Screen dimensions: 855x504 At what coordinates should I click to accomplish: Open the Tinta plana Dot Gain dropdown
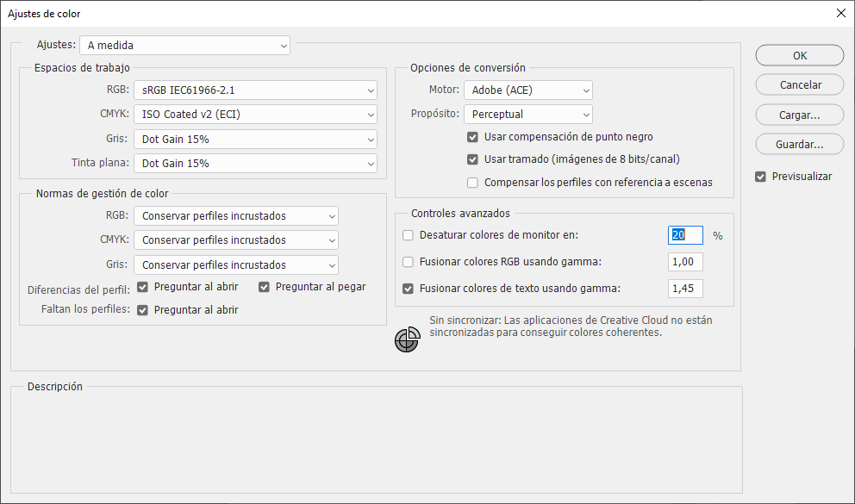click(255, 163)
